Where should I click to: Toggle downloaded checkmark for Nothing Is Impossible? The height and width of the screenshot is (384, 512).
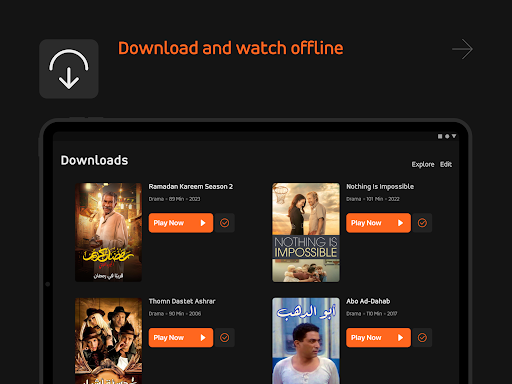422,223
